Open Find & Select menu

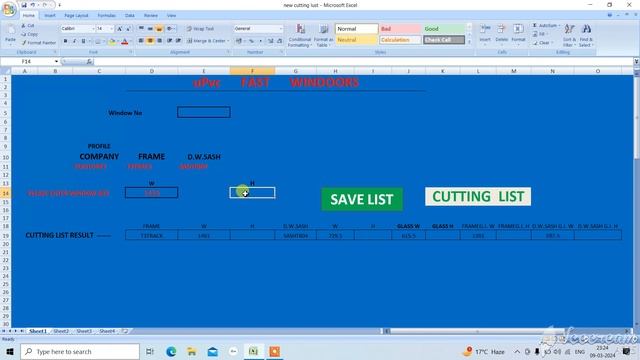(586, 35)
